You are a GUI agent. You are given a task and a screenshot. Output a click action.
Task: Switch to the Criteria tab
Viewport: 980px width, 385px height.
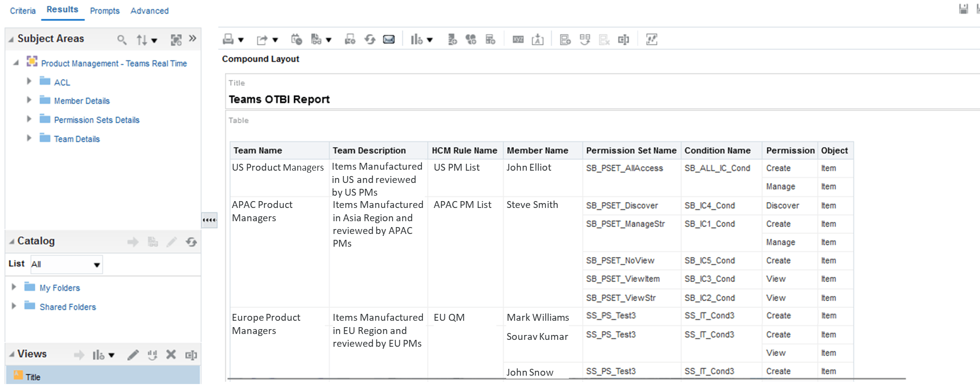coord(23,11)
